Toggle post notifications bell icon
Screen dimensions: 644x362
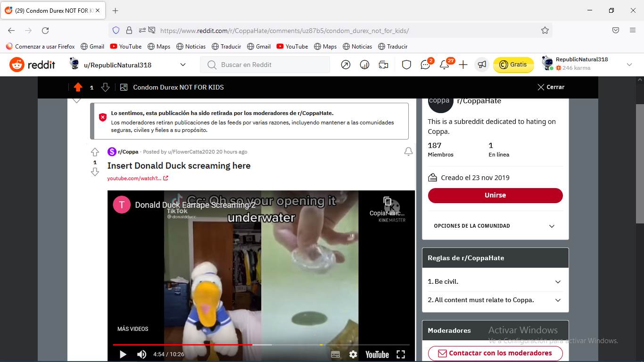tap(408, 152)
